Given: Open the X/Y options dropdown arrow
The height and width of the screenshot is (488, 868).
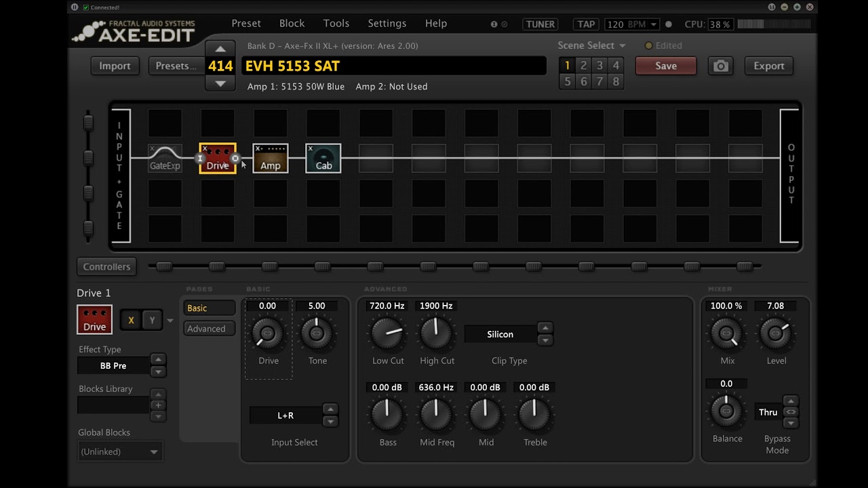Looking at the screenshot, I should tap(170, 321).
